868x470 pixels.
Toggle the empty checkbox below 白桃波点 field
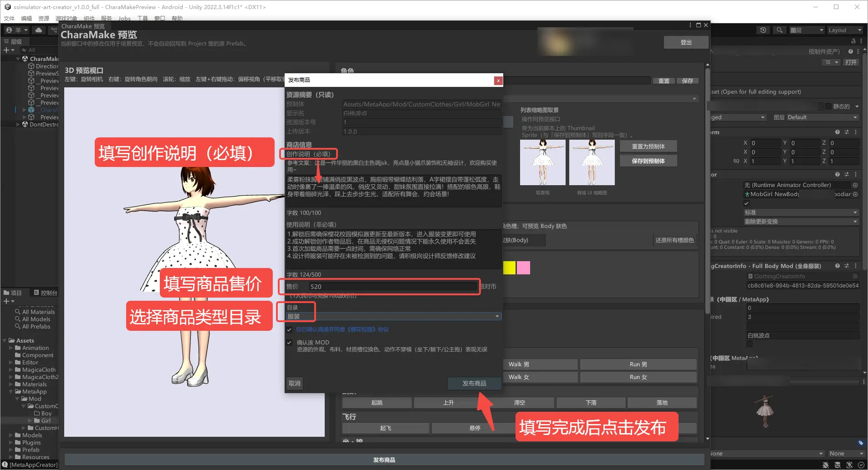point(750,344)
